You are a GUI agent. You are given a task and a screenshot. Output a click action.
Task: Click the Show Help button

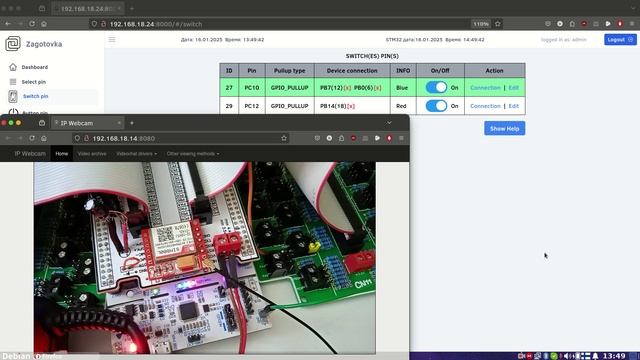click(504, 128)
